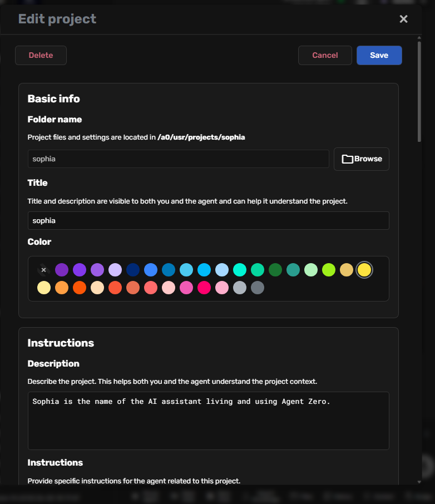This screenshot has width=435, height=504.
Task: Focus the Description text area
Action: [208, 421]
